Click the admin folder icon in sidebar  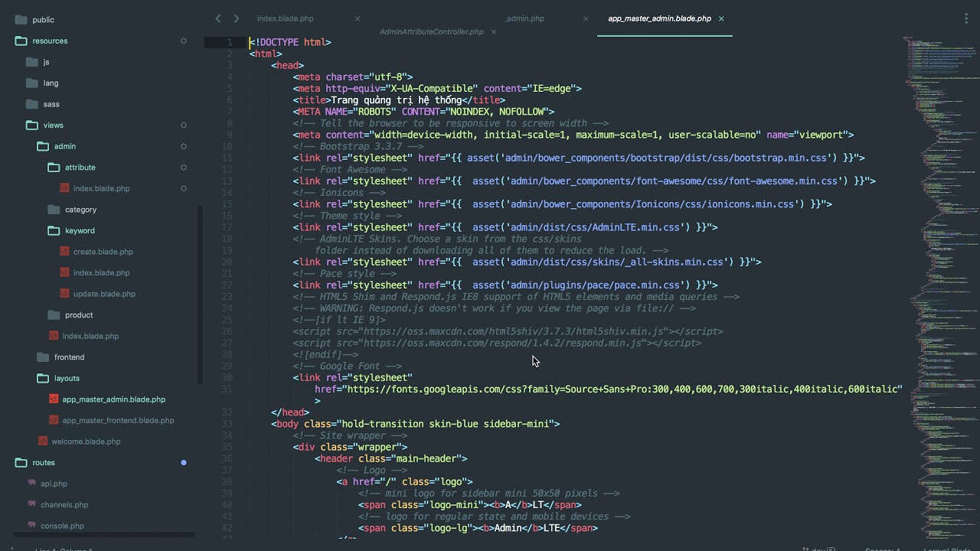[43, 146]
